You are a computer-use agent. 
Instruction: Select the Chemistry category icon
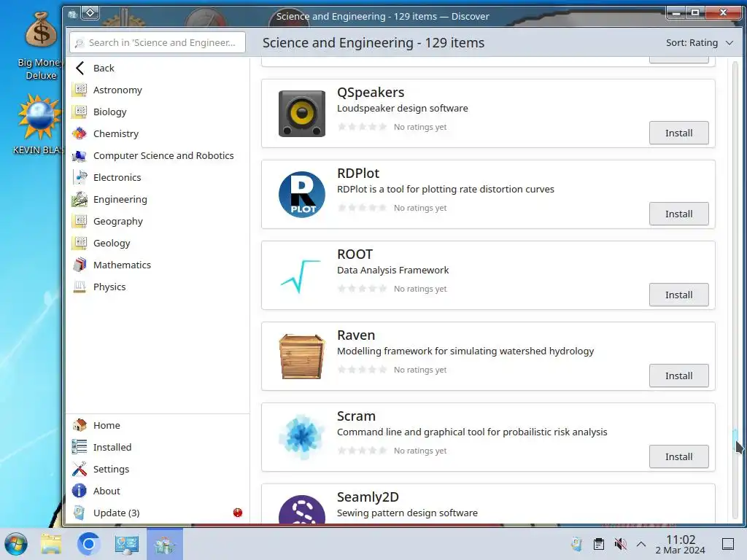click(80, 134)
